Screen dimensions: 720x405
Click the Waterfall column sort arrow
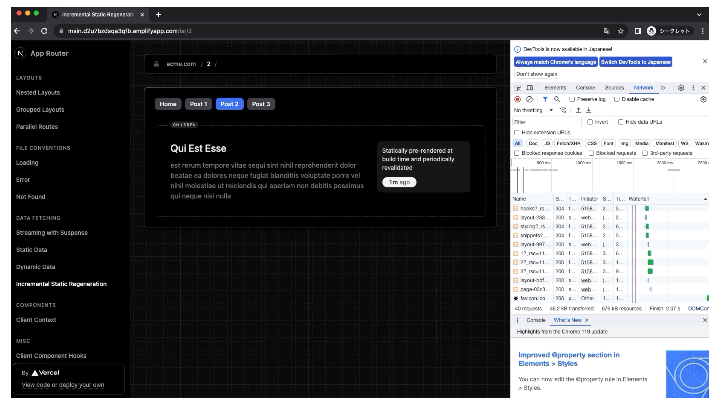[705, 199]
